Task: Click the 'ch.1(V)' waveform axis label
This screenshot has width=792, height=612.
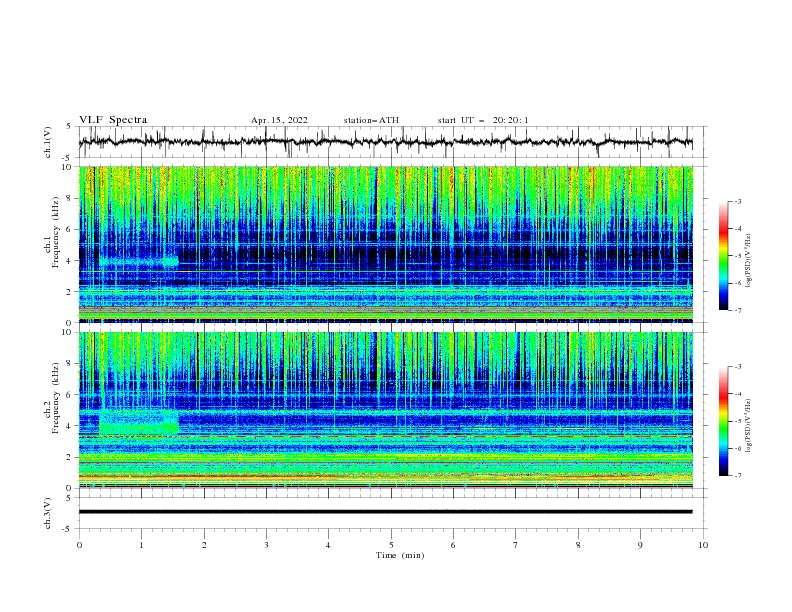Action: pyautogui.click(x=48, y=142)
